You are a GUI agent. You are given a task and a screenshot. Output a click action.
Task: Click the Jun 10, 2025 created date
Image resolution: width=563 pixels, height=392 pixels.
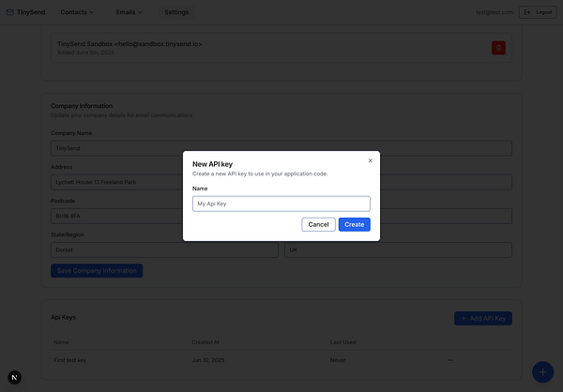tap(208, 360)
